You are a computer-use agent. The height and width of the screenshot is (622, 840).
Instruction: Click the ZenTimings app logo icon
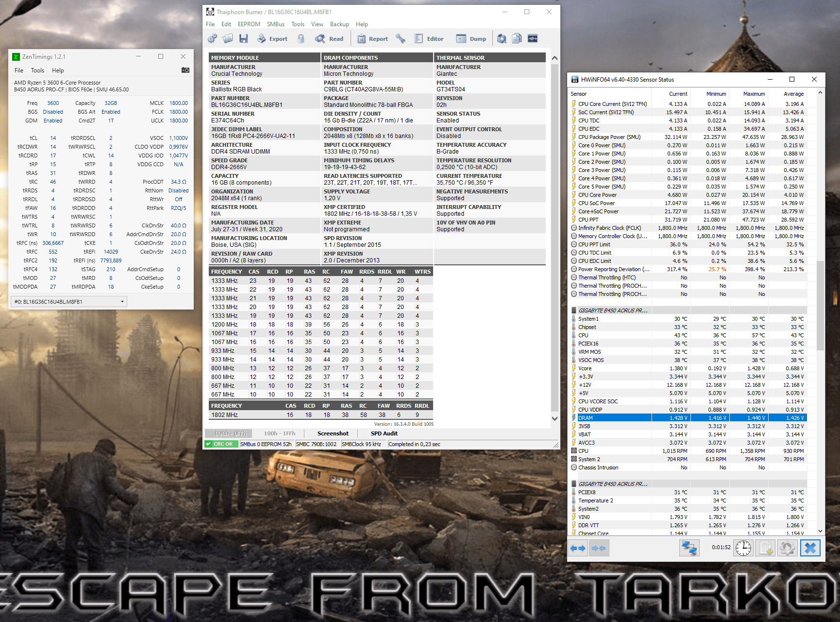(16, 57)
